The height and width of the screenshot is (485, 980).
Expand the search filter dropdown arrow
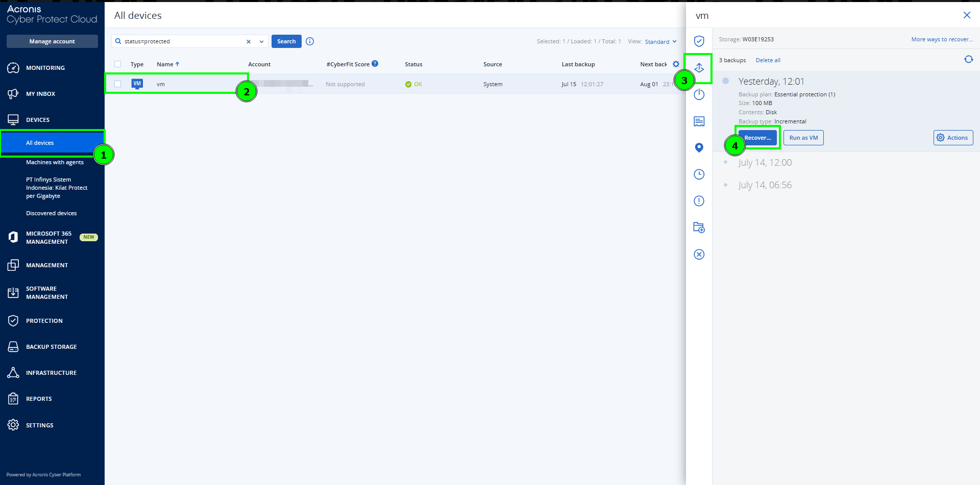click(x=261, y=42)
